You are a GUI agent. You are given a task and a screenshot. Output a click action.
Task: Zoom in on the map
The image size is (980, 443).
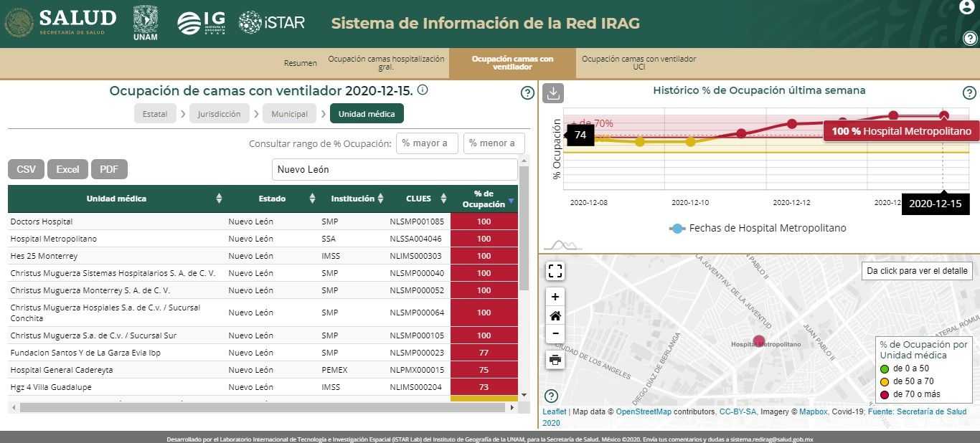click(555, 297)
